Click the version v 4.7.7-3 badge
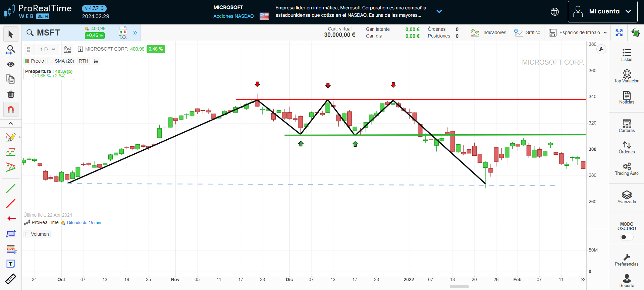This screenshot has width=644, height=290. 94,8
